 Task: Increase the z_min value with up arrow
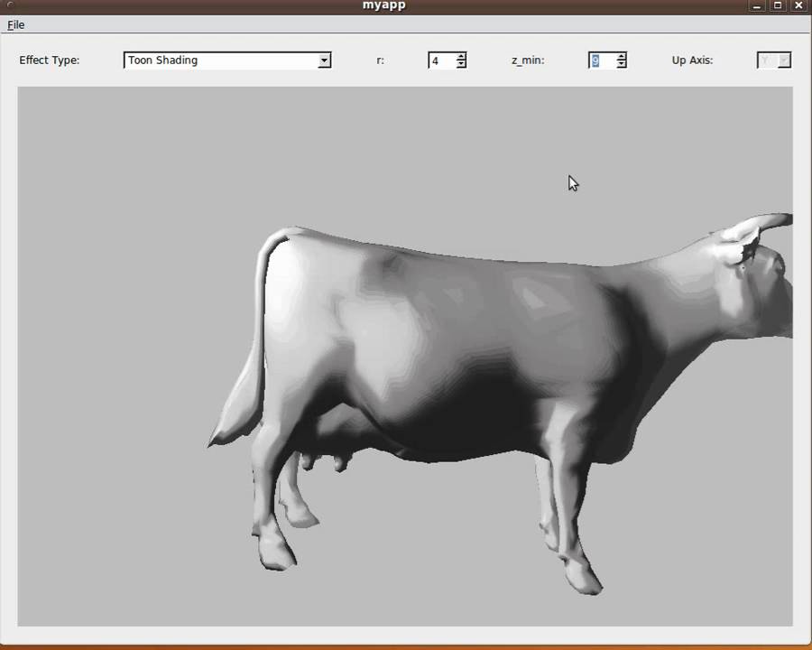point(622,57)
